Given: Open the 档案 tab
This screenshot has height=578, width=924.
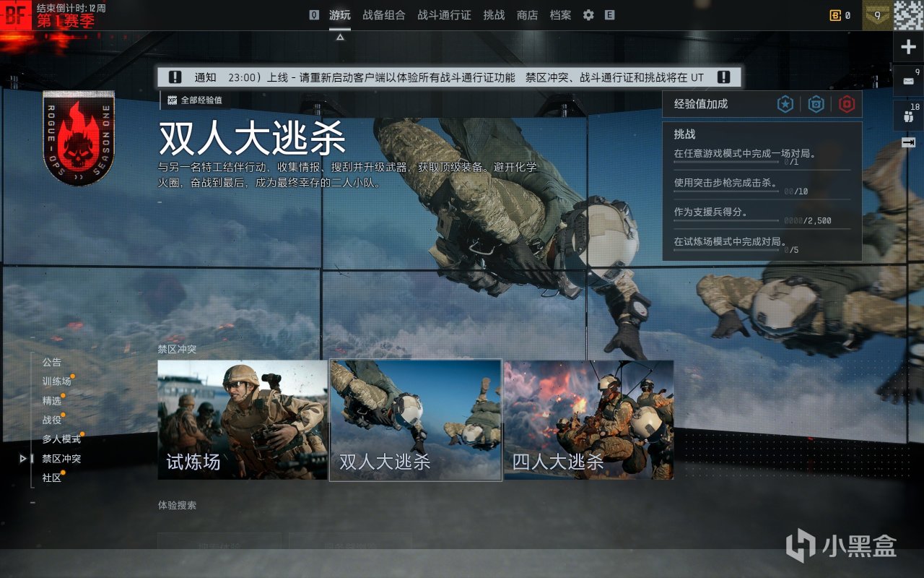Looking at the screenshot, I should pyautogui.click(x=561, y=14).
